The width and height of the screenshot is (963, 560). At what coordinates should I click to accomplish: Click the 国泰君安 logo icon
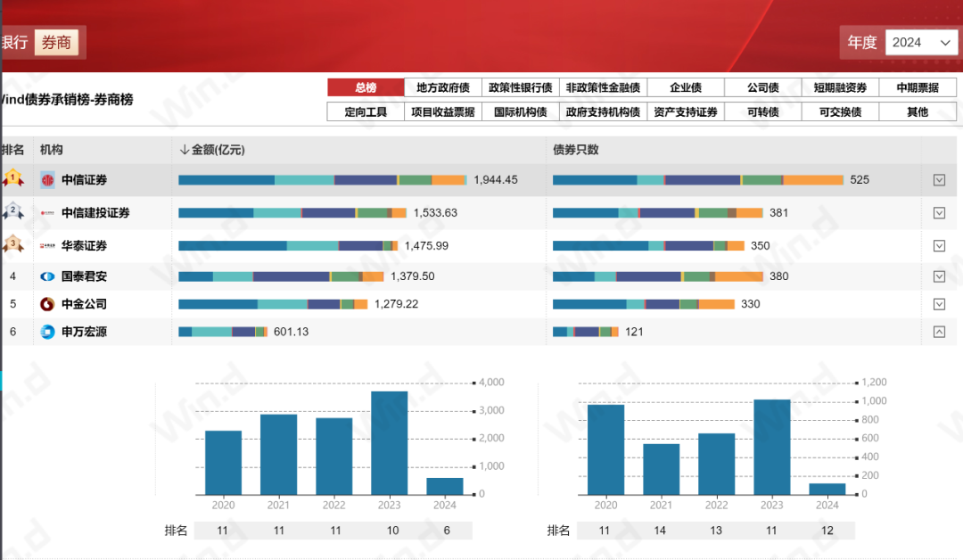(47, 276)
